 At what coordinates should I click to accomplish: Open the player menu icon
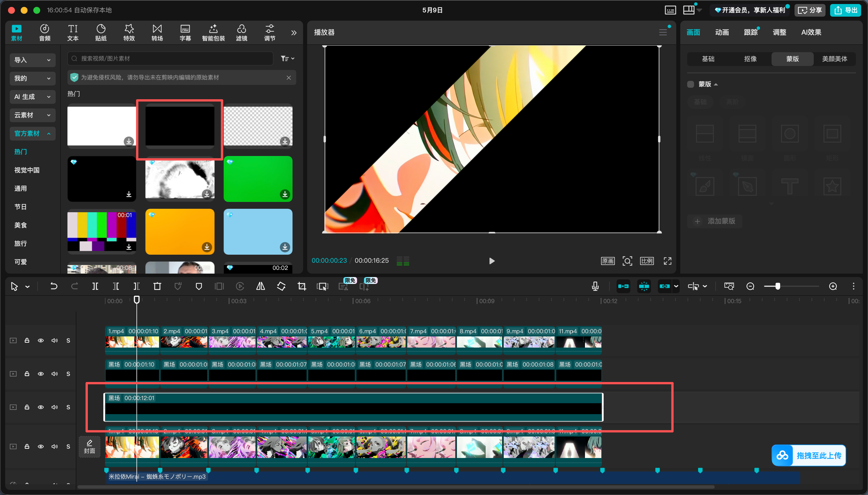pyautogui.click(x=663, y=32)
